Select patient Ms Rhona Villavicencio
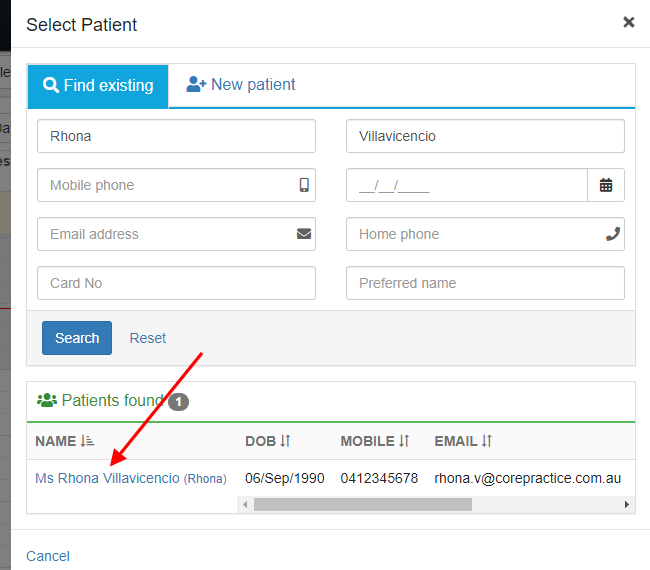The height and width of the screenshot is (570, 650). 131,478
